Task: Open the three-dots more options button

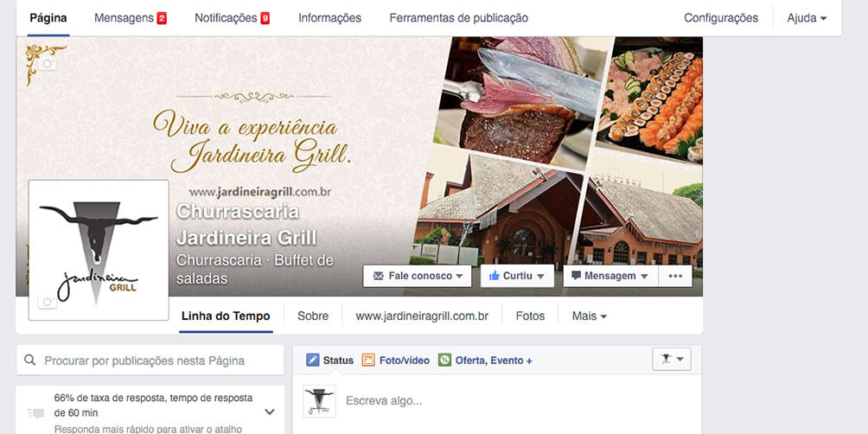Action: coord(675,276)
